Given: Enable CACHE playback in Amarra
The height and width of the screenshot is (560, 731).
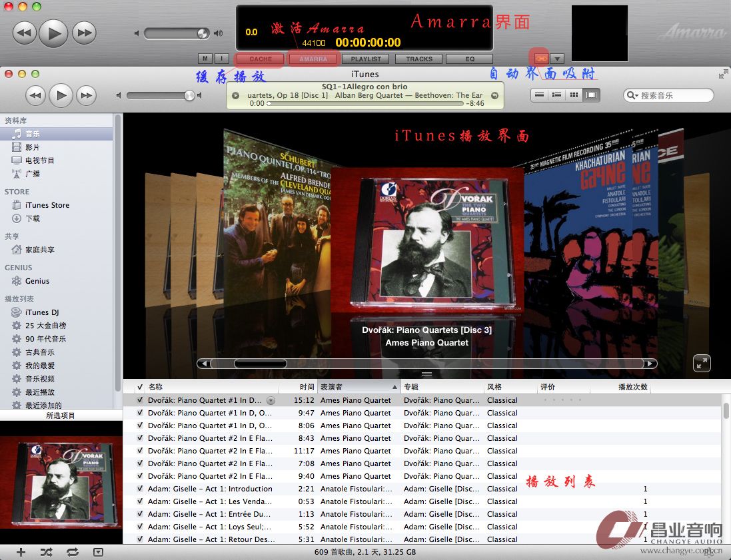Looking at the screenshot, I should click(x=260, y=59).
